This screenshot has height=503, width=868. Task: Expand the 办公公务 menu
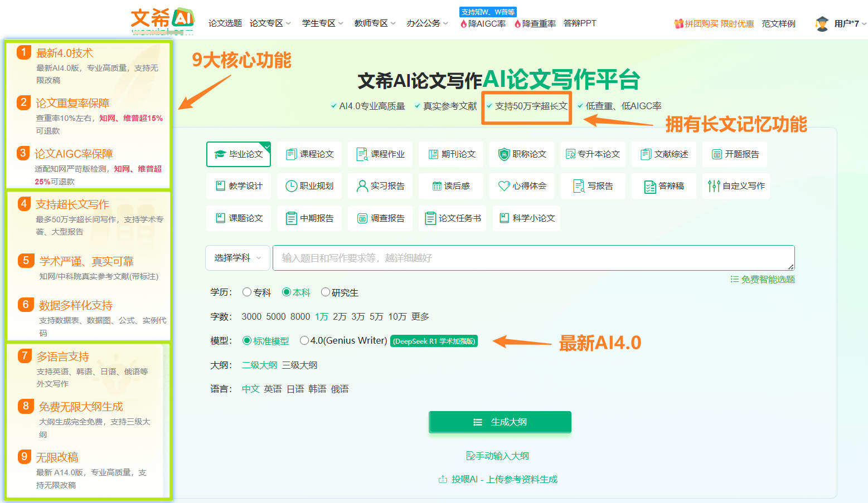pos(426,23)
